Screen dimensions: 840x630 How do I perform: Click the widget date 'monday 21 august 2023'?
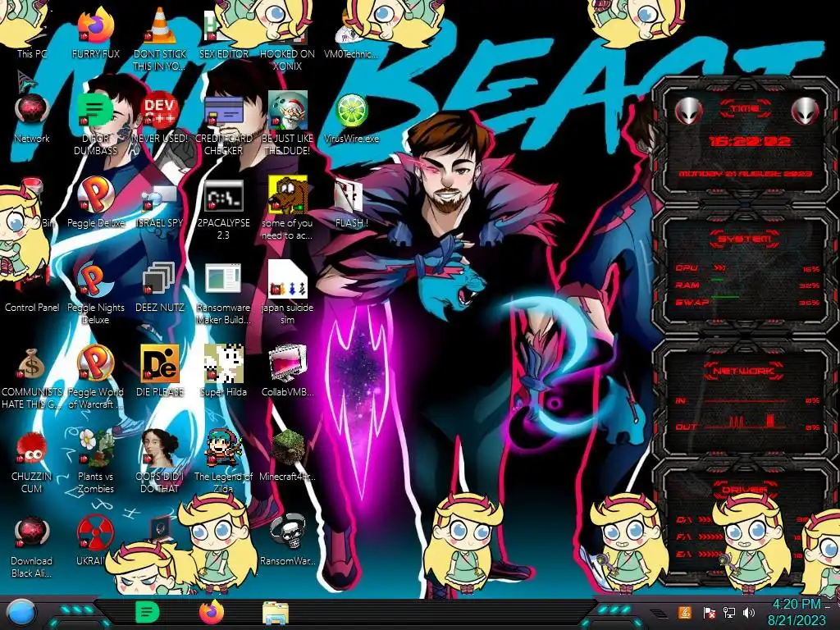pyautogui.click(x=745, y=174)
